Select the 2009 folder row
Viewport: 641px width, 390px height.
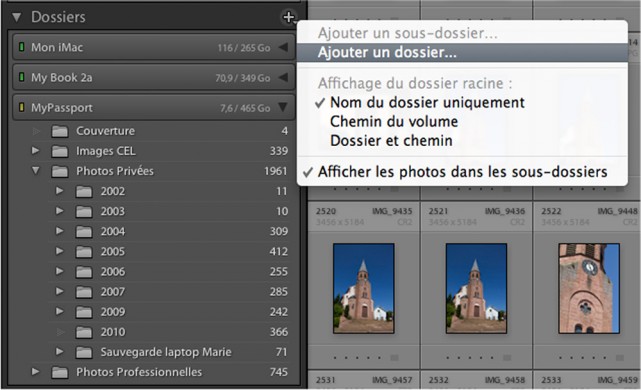click(x=172, y=312)
